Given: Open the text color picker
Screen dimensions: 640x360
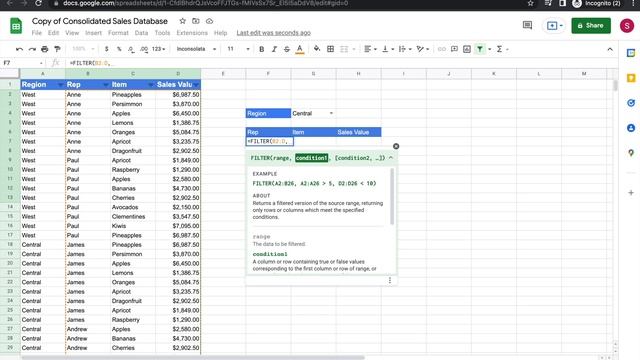Looking at the screenshot, I should pyautogui.click(x=300, y=49).
